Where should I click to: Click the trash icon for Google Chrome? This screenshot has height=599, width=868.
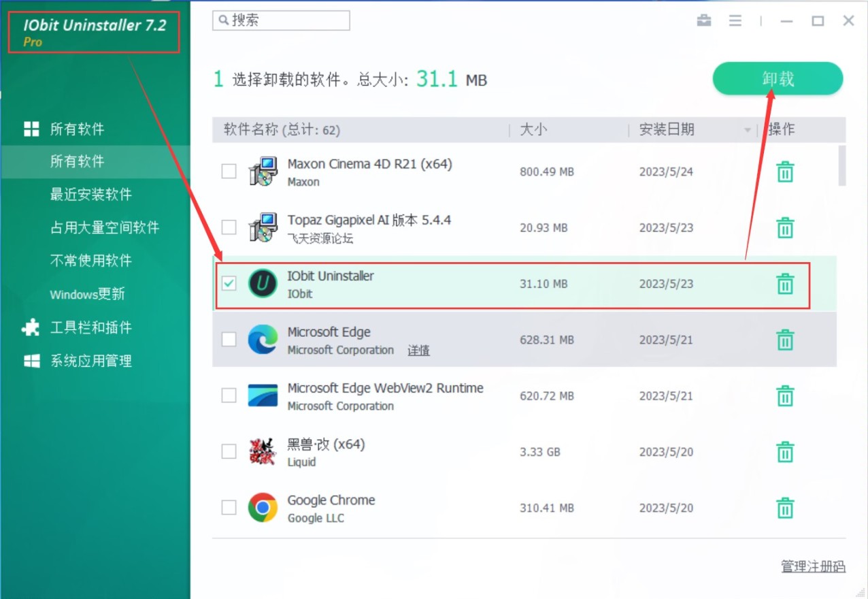(785, 508)
